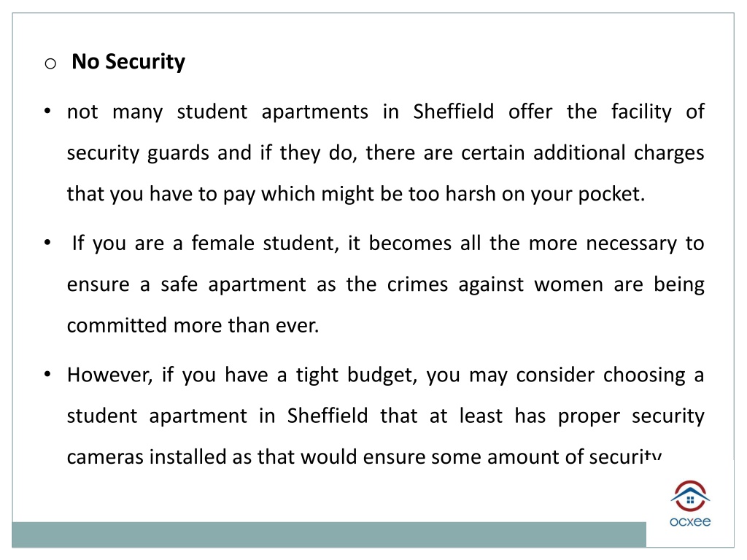Click the ocxee brand name text

click(690, 521)
